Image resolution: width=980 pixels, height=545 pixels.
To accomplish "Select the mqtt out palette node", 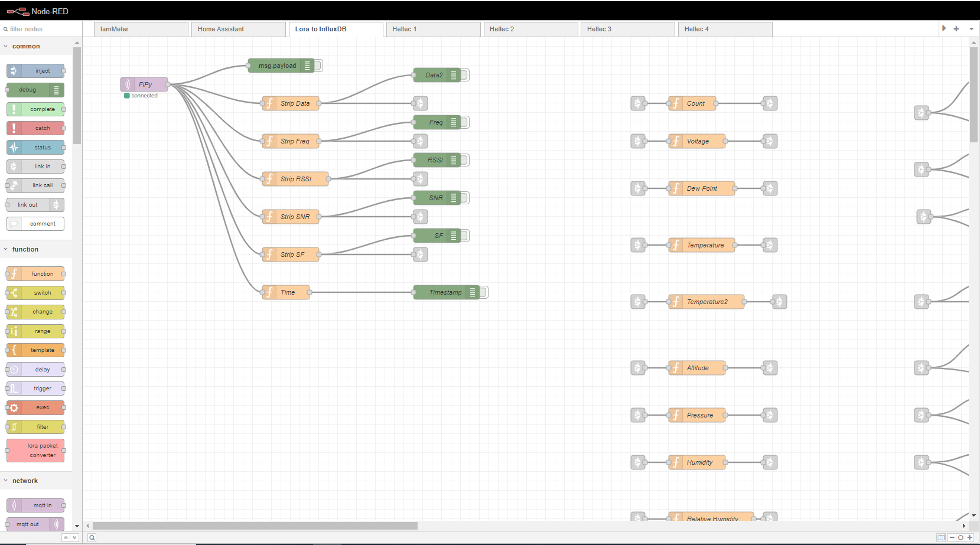I will [x=35, y=524].
